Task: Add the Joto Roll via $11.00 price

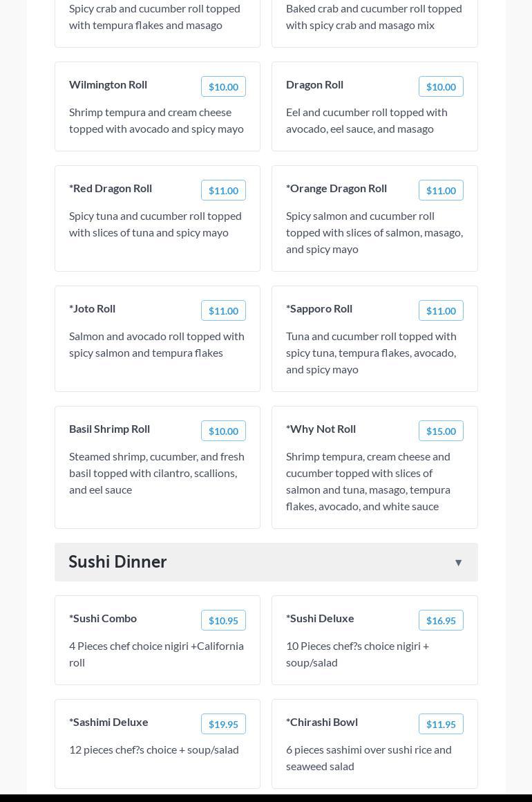Action: pos(223,311)
